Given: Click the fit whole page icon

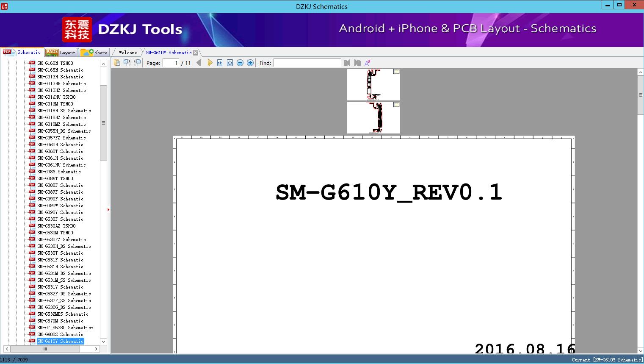Looking at the screenshot, I should (230, 63).
